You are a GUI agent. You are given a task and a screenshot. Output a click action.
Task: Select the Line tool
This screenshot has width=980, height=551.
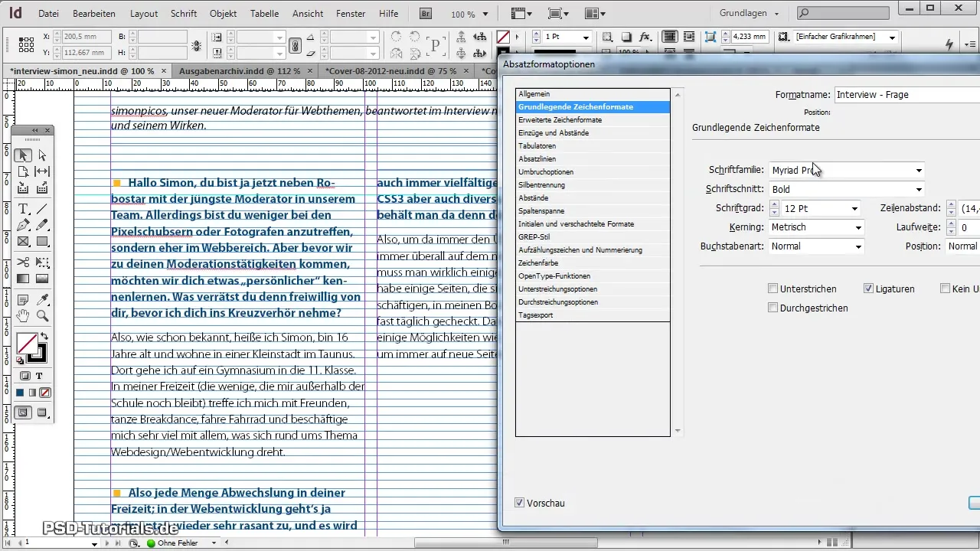tap(42, 209)
